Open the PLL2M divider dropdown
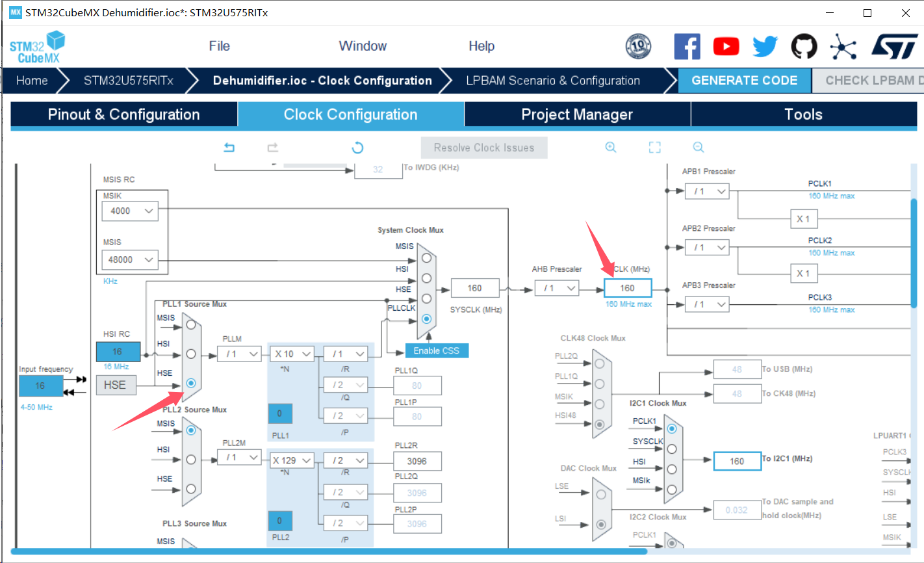The height and width of the screenshot is (563, 924). click(239, 458)
